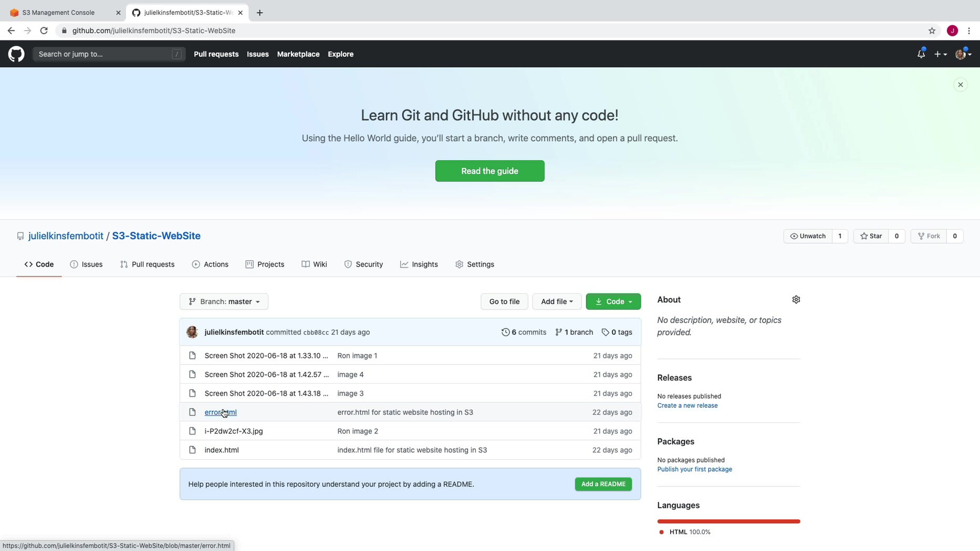Expand the Branch: master dropdown
Viewport: 980px width, 551px height.
tap(224, 302)
